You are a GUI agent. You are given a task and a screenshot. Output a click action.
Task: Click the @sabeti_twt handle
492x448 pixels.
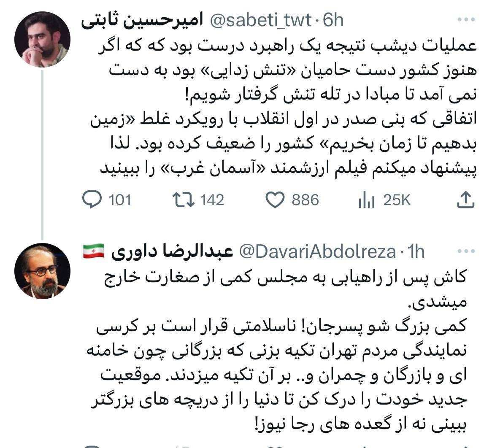point(261,20)
